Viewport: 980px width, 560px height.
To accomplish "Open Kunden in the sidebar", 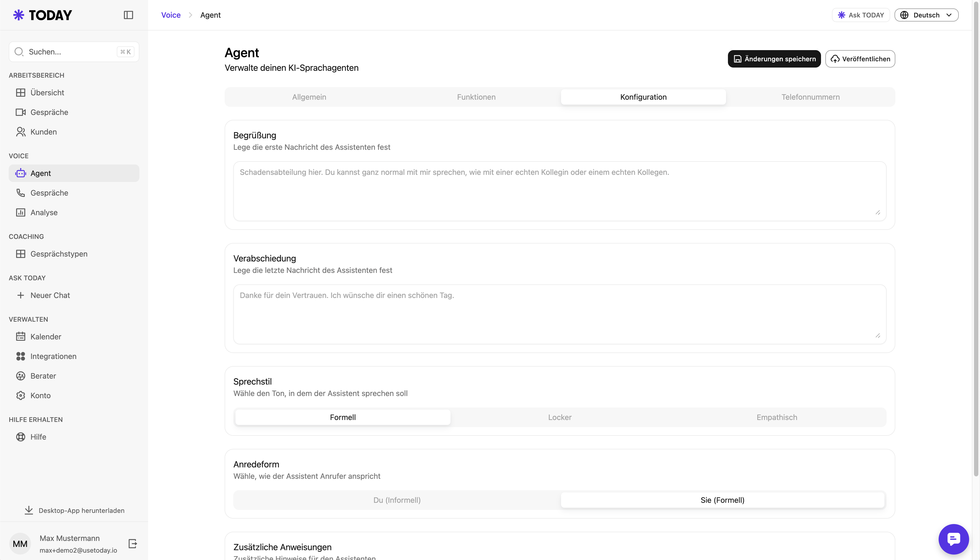I will 74,132.
